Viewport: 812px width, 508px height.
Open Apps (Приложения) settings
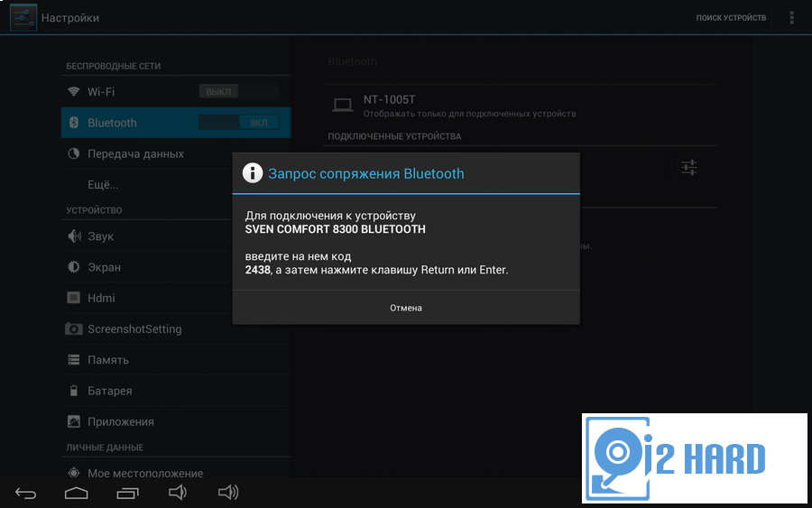click(x=176, y=421)
